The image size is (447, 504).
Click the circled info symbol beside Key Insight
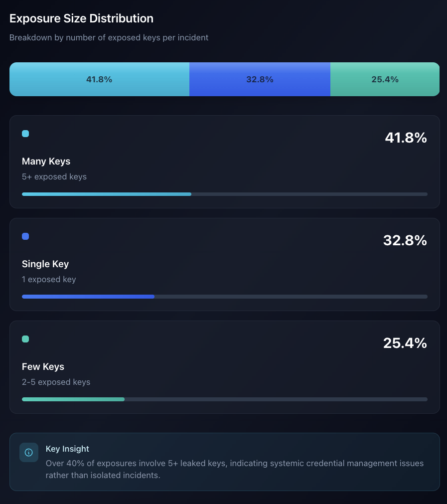[x=28, y=452]
